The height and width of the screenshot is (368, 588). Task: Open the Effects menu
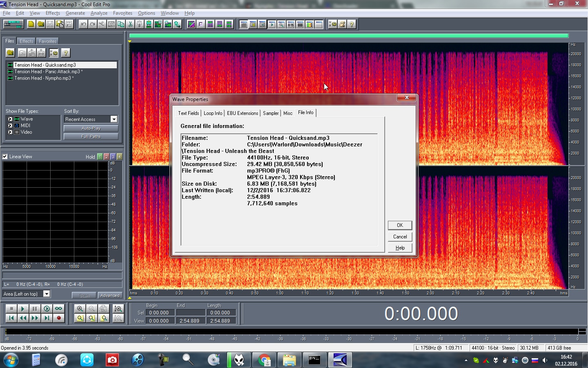[53, 13]
